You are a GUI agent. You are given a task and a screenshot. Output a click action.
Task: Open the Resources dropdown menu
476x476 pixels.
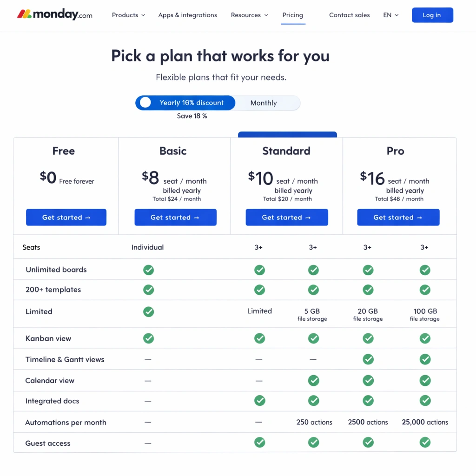[249, 15]
